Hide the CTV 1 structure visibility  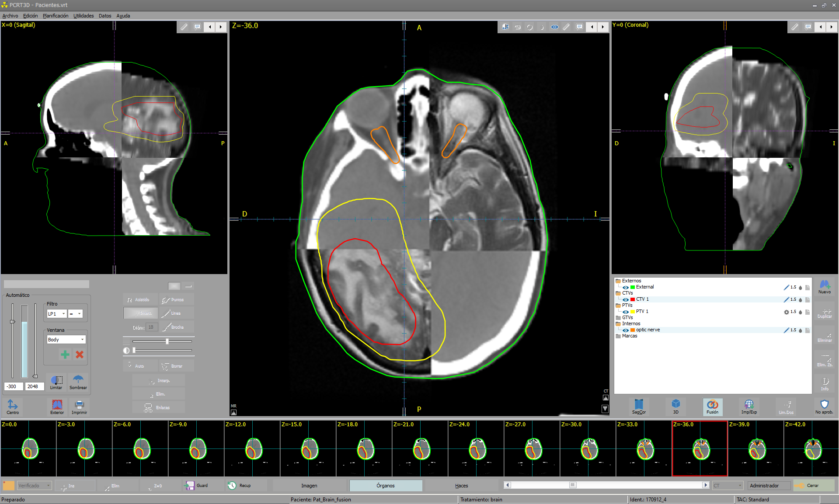tap(626, 299)
